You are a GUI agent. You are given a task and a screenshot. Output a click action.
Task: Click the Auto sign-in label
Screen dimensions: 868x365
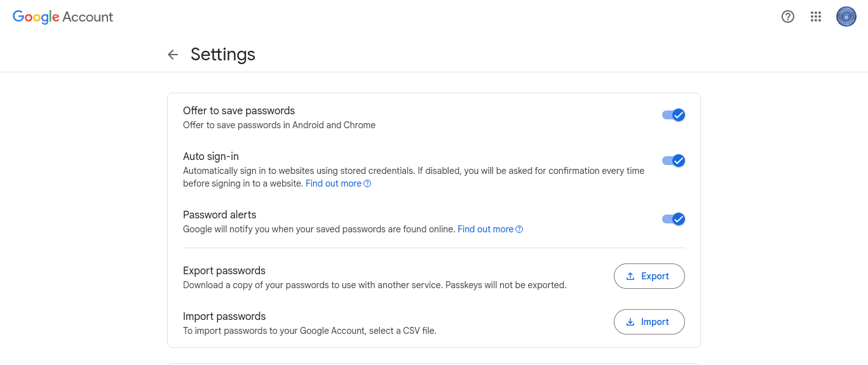[x=211, y=156]
